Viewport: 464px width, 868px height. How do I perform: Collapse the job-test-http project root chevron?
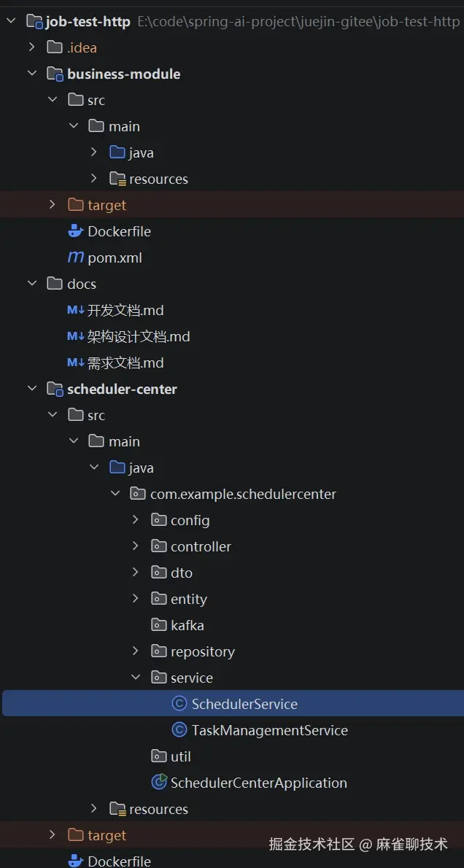coord(12,22)
